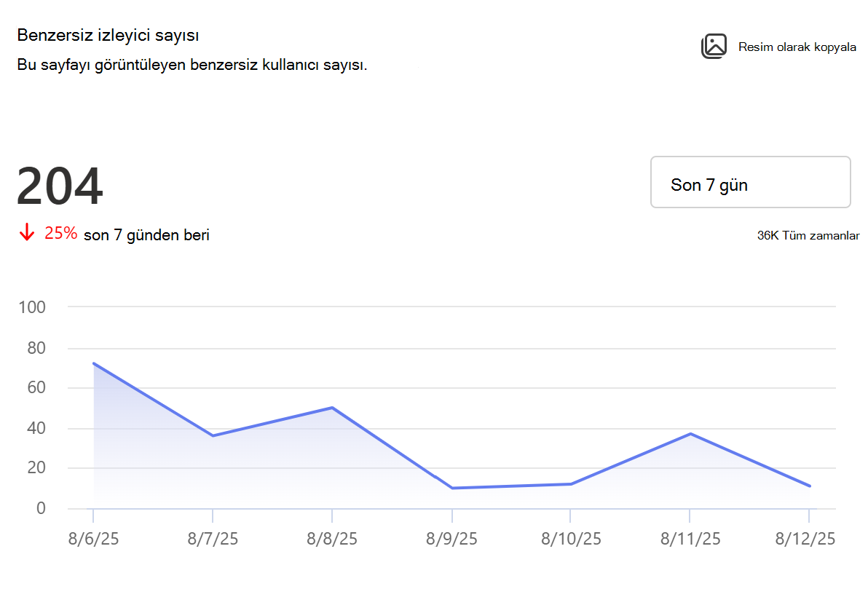868x597 pixels.
Task: Click the '100' y-axis label
Action: click(x=32, y=307)
